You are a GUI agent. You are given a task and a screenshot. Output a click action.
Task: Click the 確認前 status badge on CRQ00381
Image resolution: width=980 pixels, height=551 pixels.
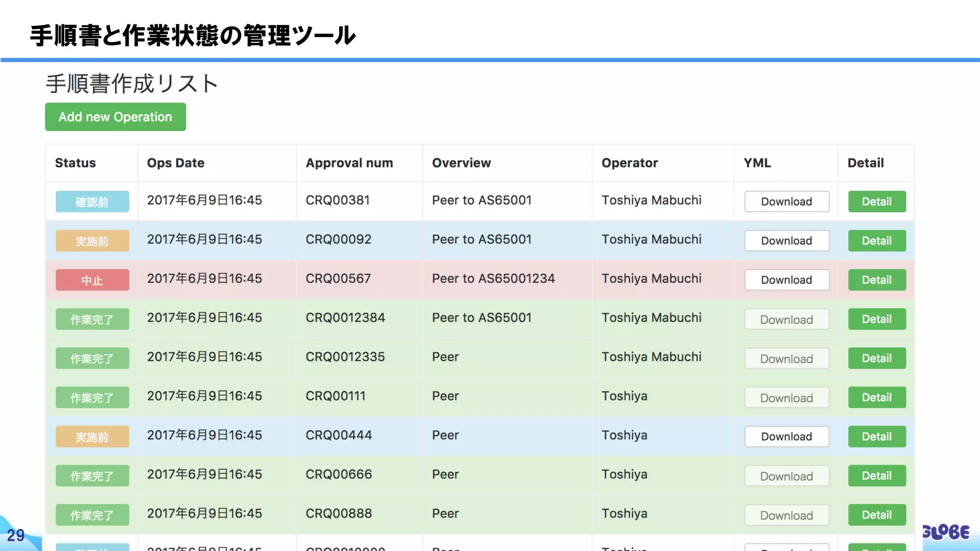[x=92, y=202]
